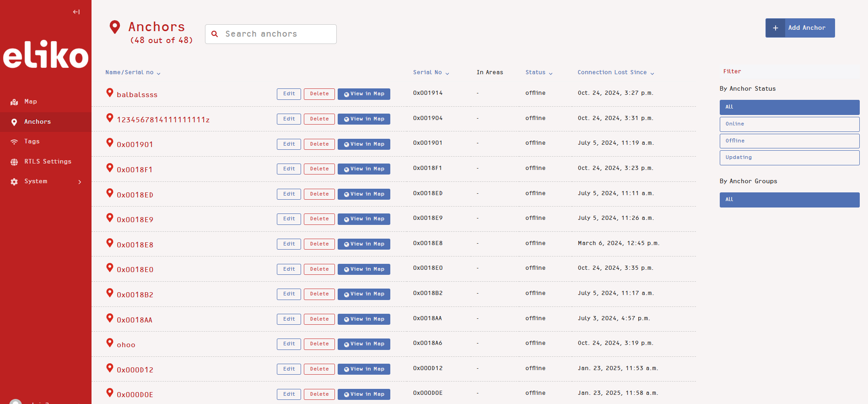Filter anchors by Offline status
This screenshot has height=404, width=868.
pyautogui.click(x=789, y=141)
